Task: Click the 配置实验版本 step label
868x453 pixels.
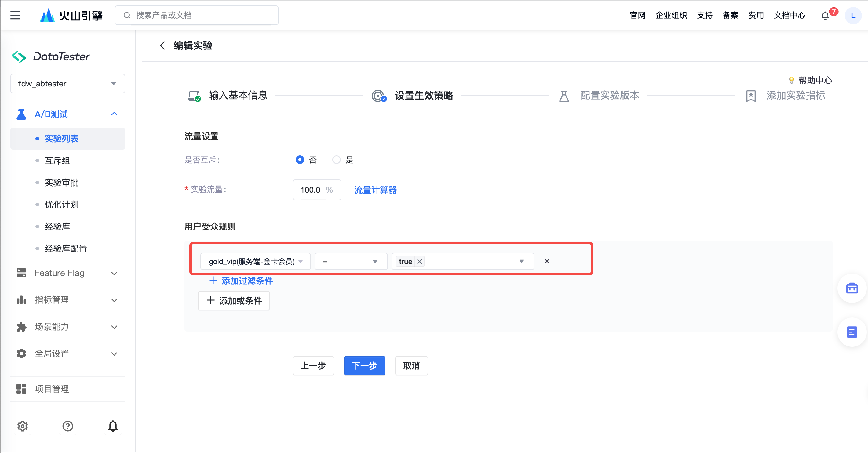Action: click(610, 96)
